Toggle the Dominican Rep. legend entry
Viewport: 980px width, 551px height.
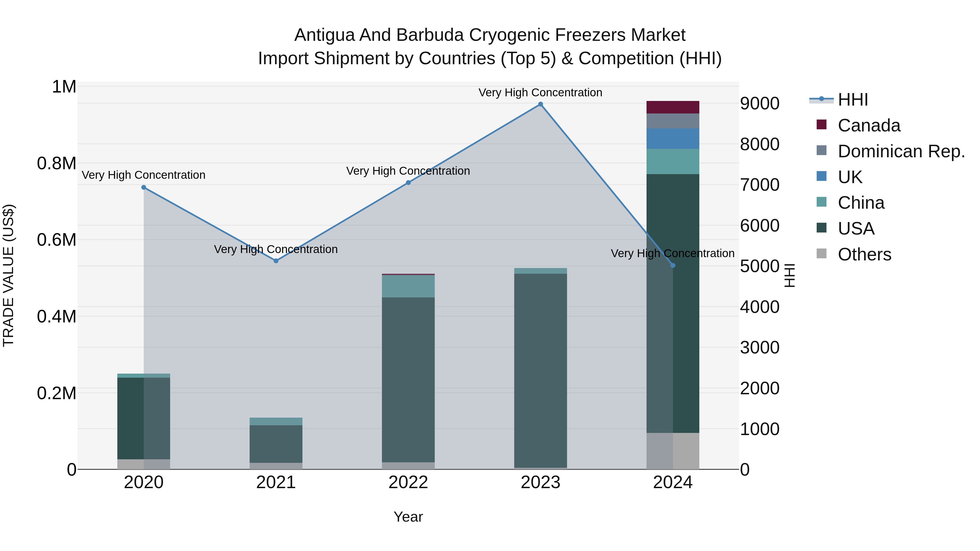click(891, 151)
